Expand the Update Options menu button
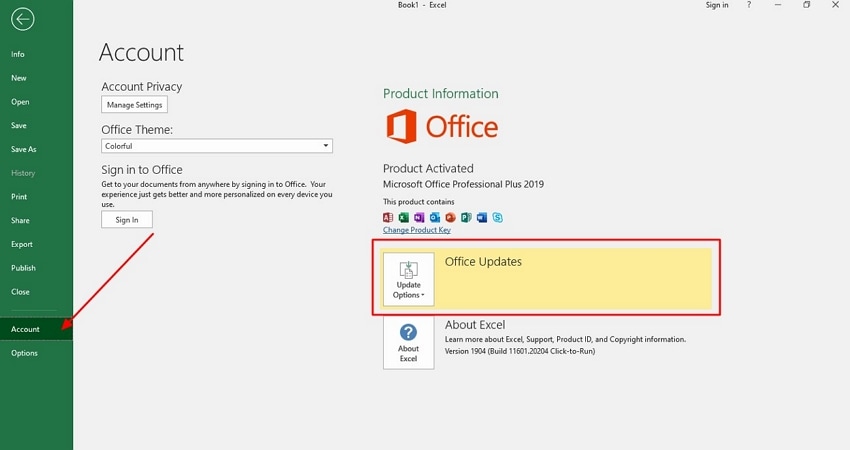 click(x=408, y=279)
